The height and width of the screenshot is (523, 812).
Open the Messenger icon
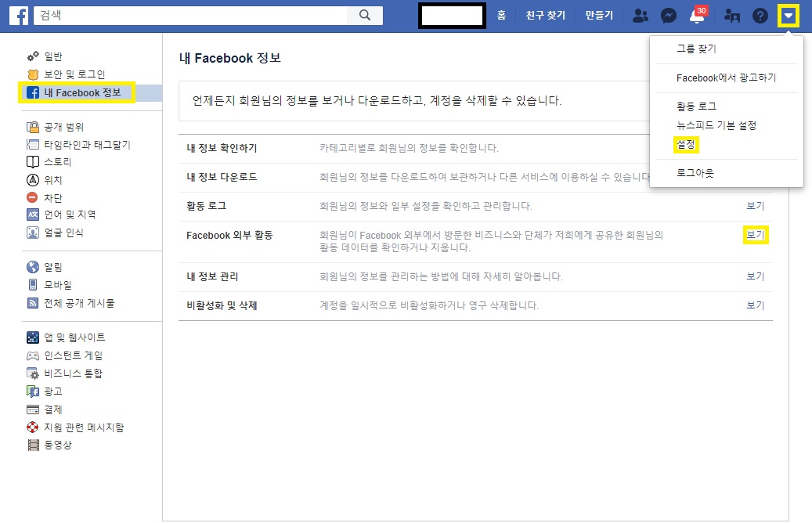click(x=669, y=16)
